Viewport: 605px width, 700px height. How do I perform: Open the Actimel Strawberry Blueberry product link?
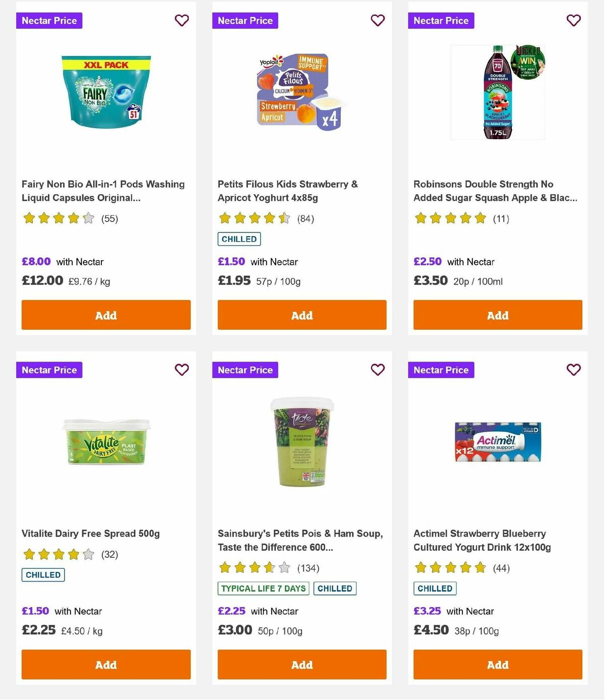tap(479, 540)
